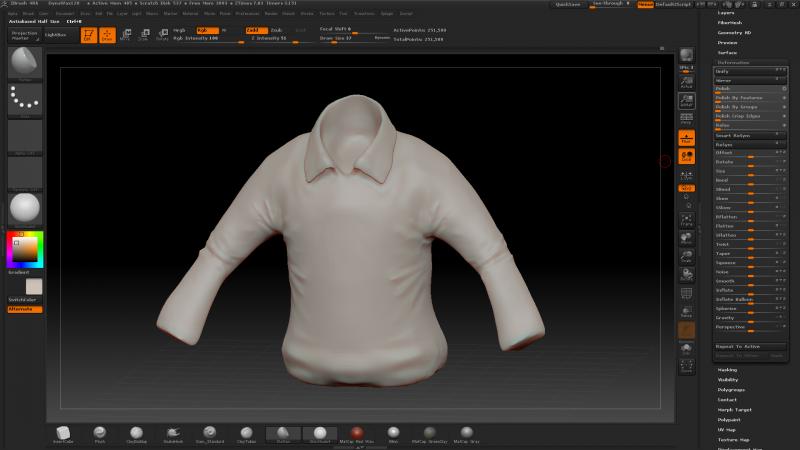Toggle the Rgb paint mode
This screenshot has height=450, width=800.
tap(207, 31)
